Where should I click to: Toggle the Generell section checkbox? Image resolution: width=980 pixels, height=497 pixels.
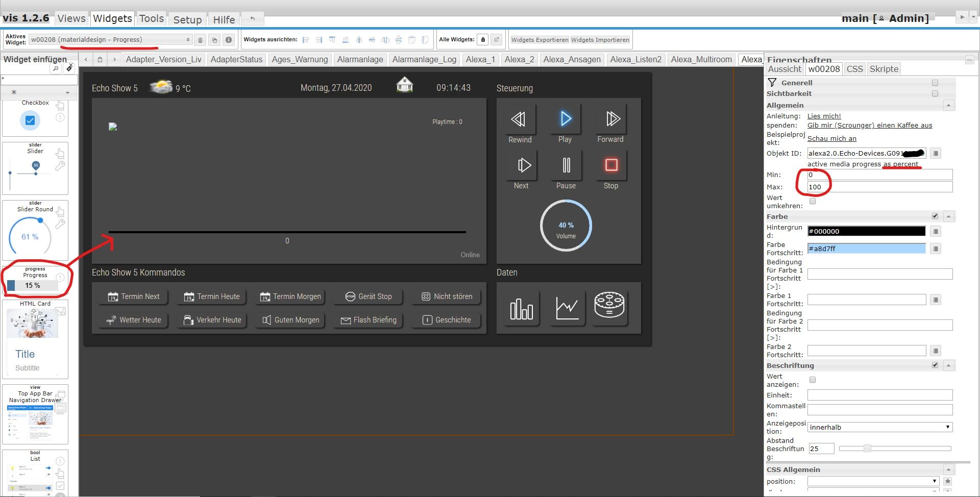935,83
